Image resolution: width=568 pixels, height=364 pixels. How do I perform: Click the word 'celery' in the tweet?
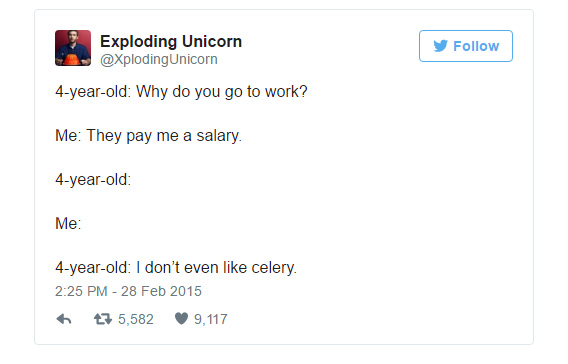tap(273, 268)
